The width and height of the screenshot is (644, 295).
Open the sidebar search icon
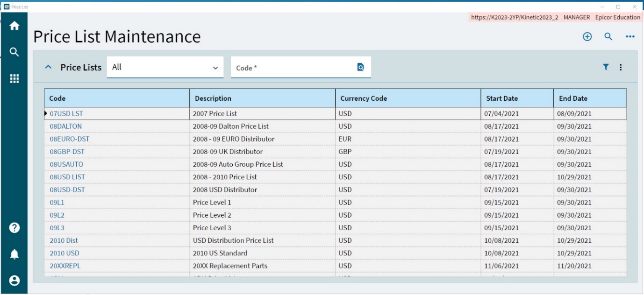[x=14, y=52]
